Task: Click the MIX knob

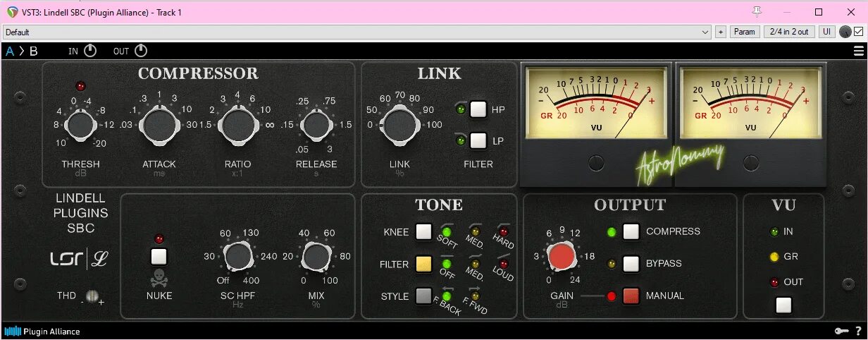Action: [316, 256]
